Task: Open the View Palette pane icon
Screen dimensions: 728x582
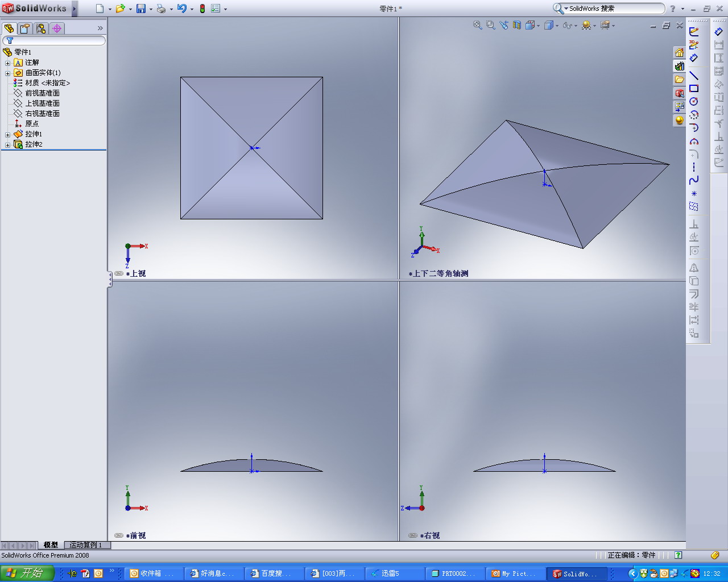Action: click(679, 107)
